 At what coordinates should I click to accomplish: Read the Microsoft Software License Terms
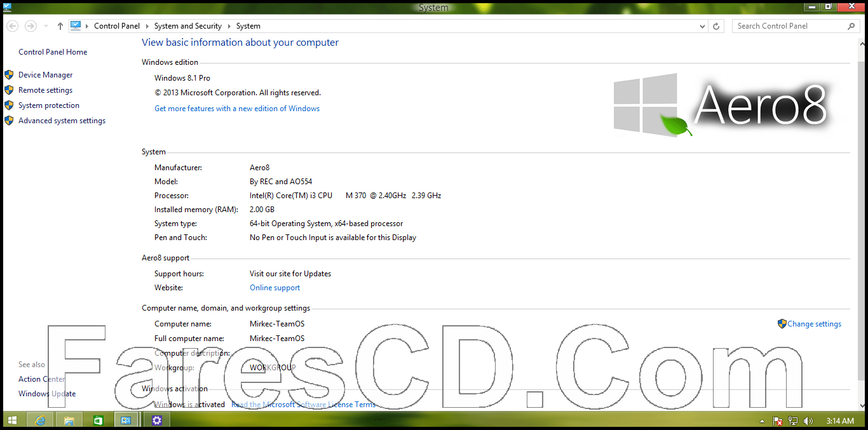(x=304, y=405)
